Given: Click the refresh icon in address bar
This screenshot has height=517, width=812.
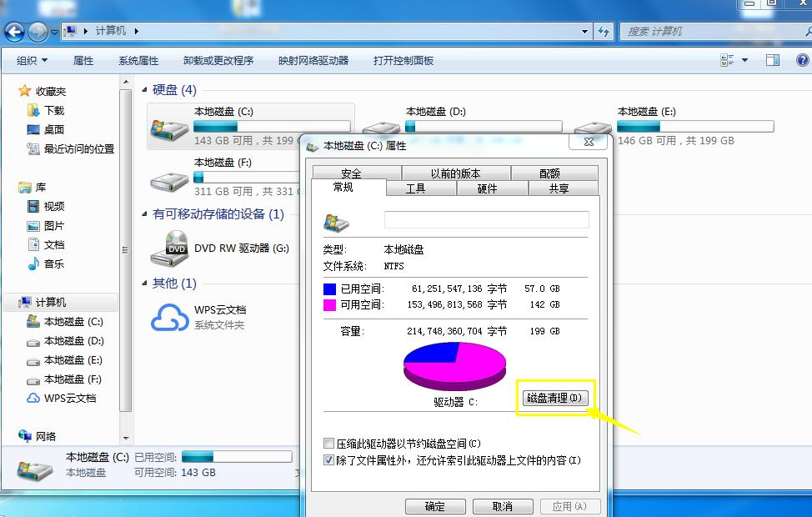Looking at the screenshot, I should coord(602,32).
